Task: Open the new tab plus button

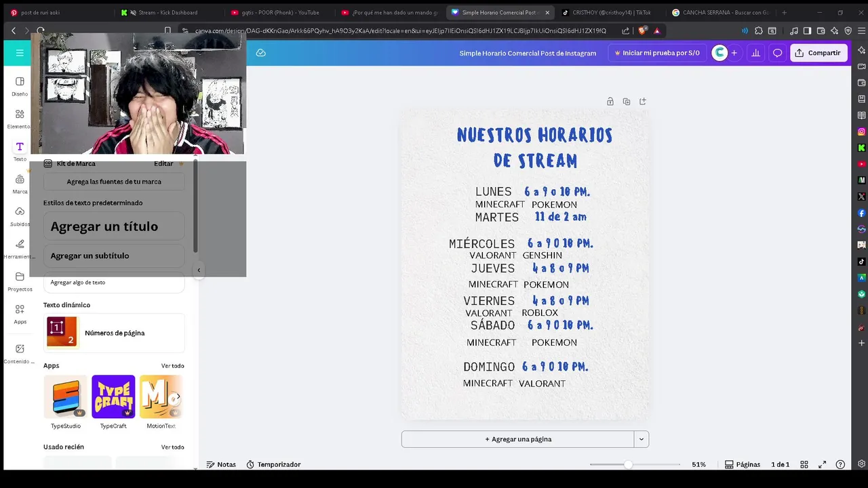Action: pyautogui.click(x=785, y=12)
